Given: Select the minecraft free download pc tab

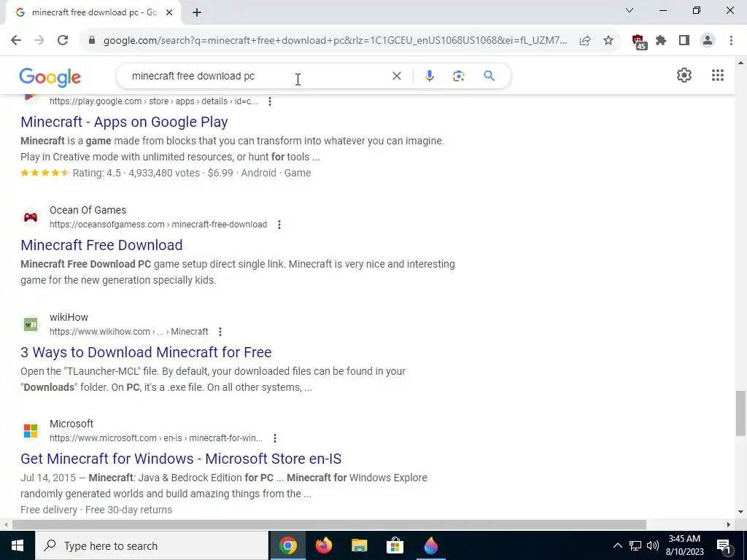Looking at the screenshot, I should (x=95, y=12).
